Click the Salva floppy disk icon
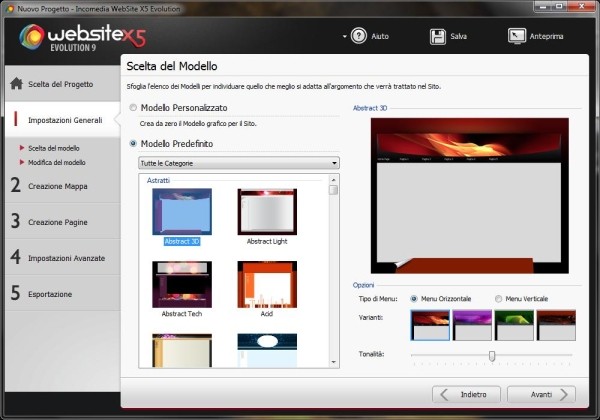This screenshot has height=420, width=600. [437, 37]
